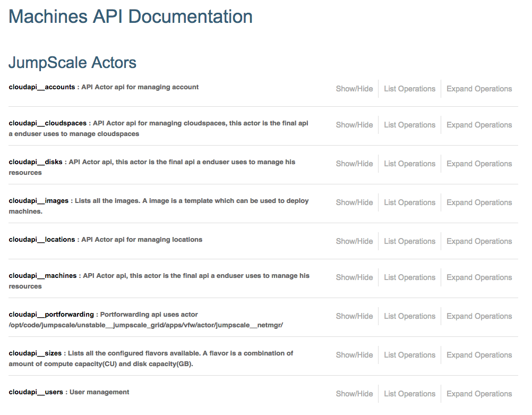Toggle Show/Hide for cloudapi__users
Viewport: 532px width, 415px height.
(x=354, y=394)
